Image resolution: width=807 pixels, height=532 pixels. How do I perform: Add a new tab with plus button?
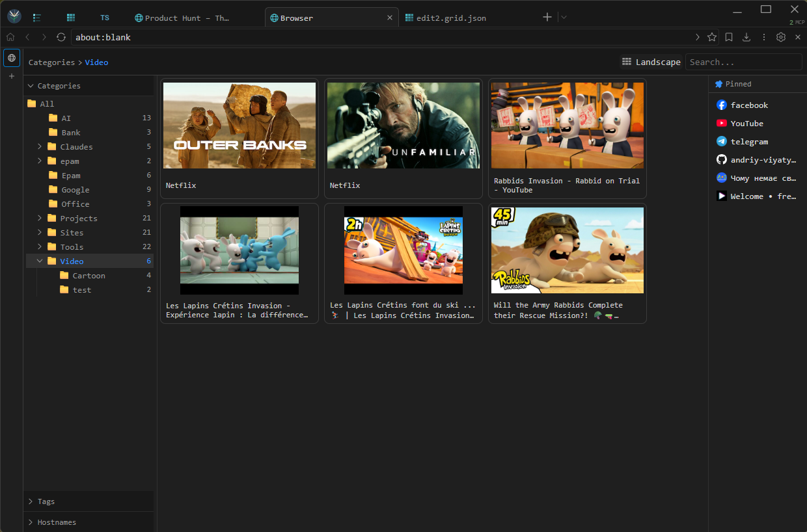547,18
